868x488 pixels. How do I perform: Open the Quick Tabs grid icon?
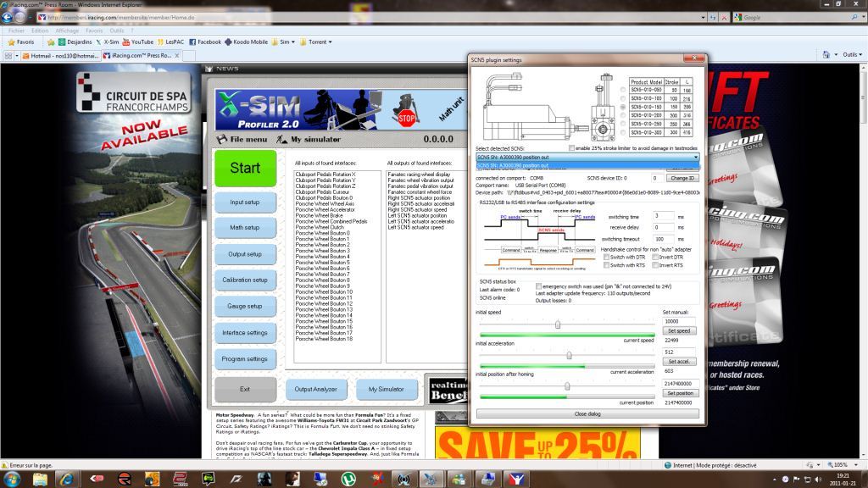point(8,55)
